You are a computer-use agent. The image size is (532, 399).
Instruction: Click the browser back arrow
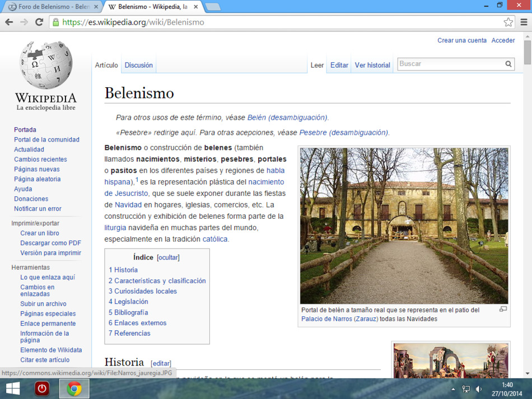pos(9,22)
